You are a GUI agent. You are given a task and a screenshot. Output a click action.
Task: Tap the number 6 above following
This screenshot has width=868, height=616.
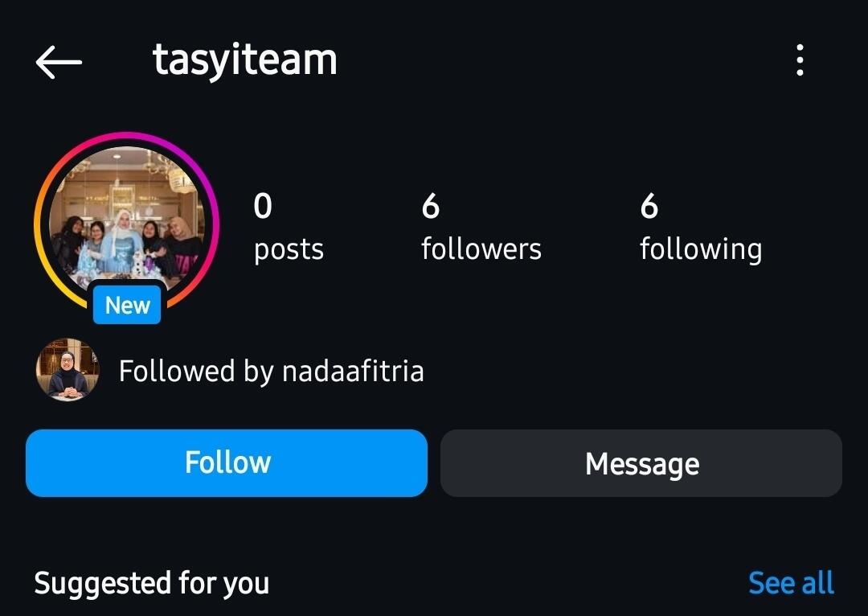[x=649, y=206]
